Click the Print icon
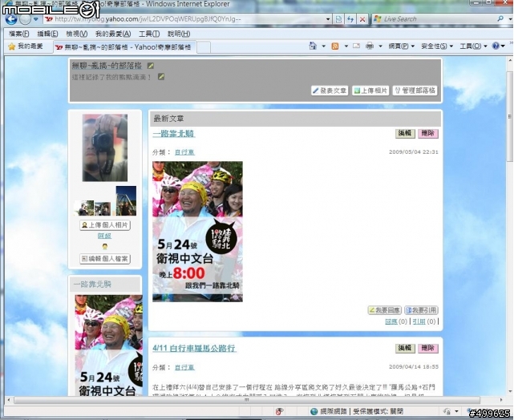This screenshot has width=514, height=420. [370, 46]
